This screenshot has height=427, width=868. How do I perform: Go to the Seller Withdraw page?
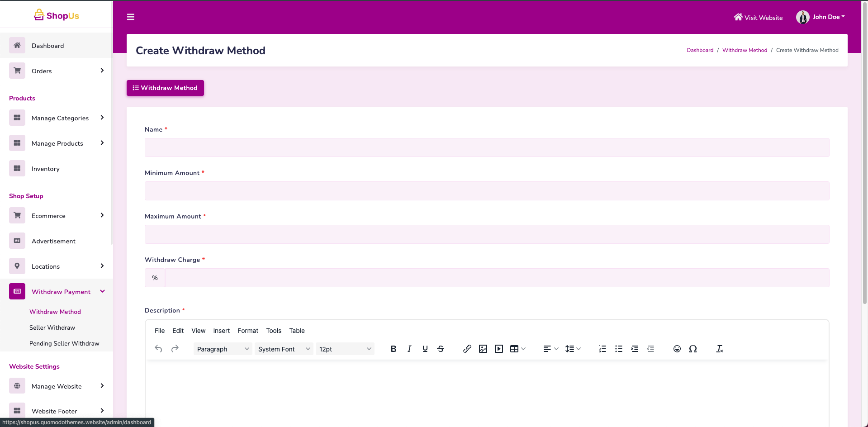tap(52, 327)
